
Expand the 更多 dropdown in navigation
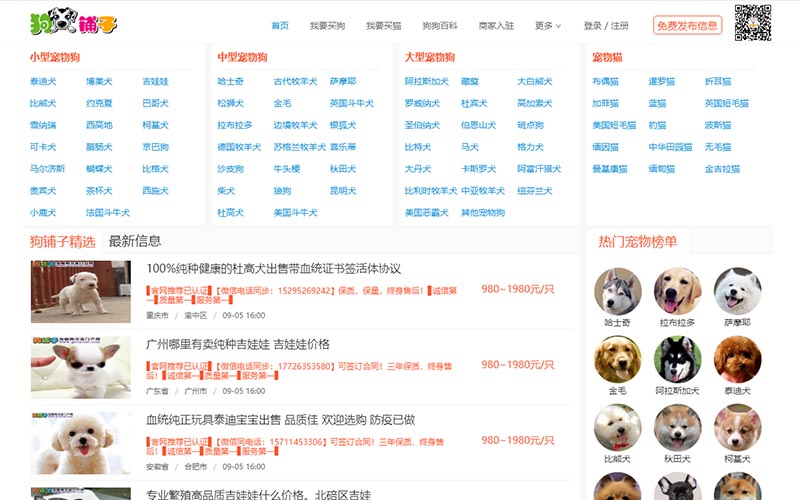click(x=547, y=26)
